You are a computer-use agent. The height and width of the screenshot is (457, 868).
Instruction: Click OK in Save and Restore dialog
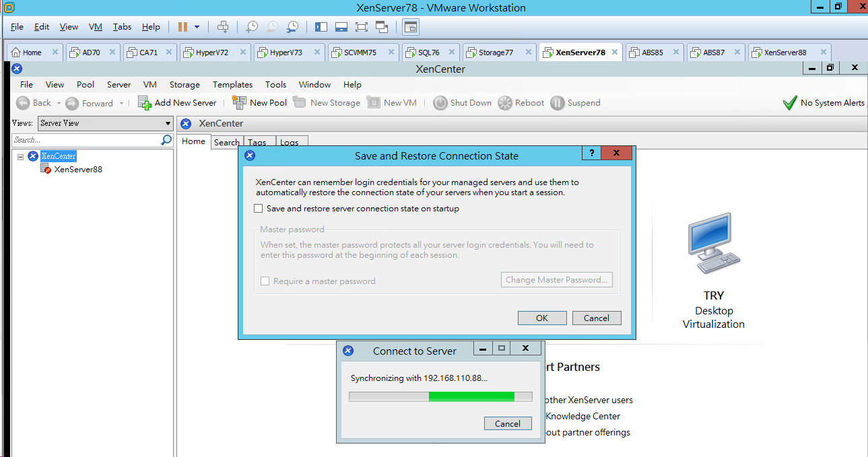[542, 318]
